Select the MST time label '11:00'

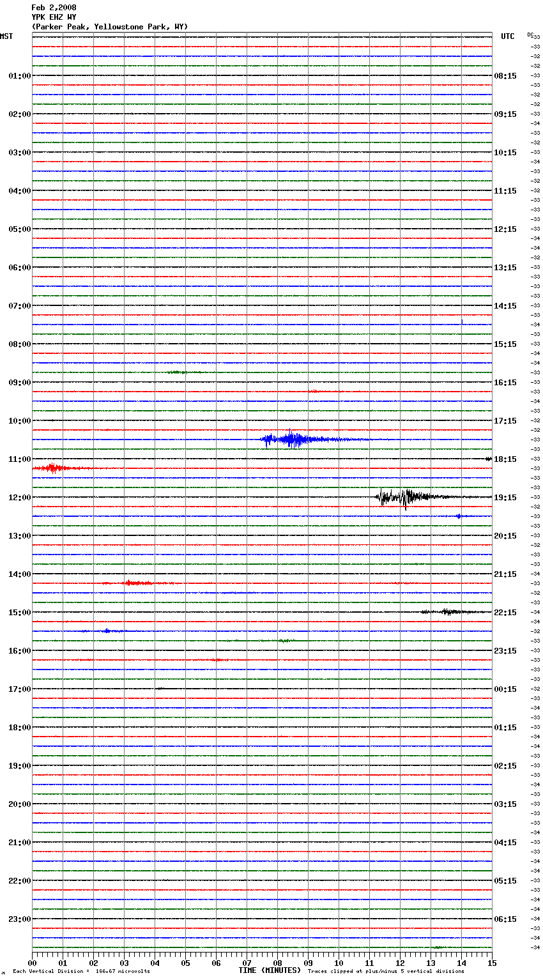coord(19,459)
